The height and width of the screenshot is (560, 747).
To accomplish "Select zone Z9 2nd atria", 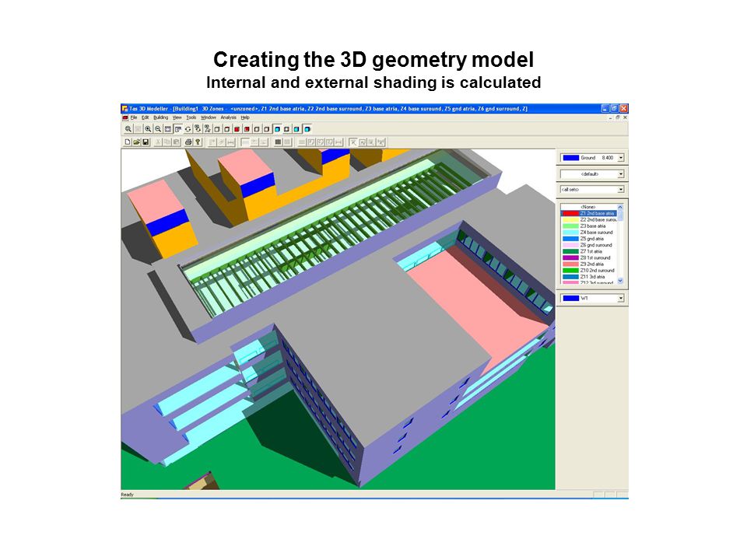I will (588, 264).
